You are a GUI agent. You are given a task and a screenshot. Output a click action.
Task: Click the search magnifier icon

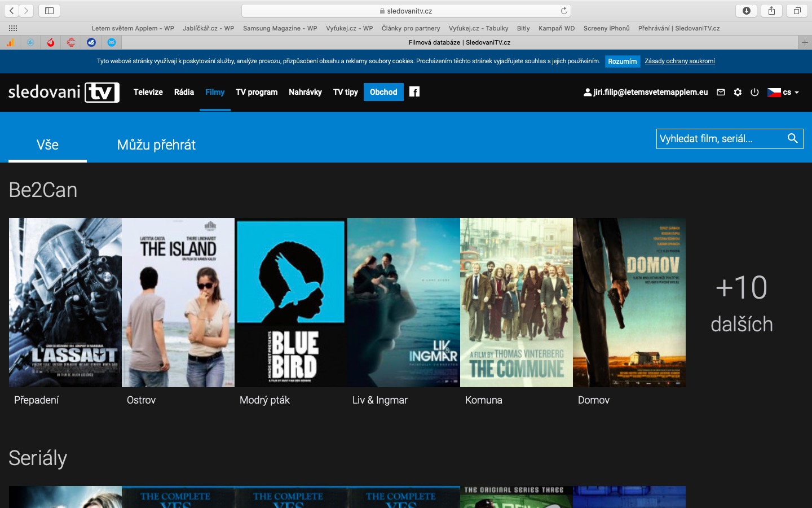tap(792, 138)
